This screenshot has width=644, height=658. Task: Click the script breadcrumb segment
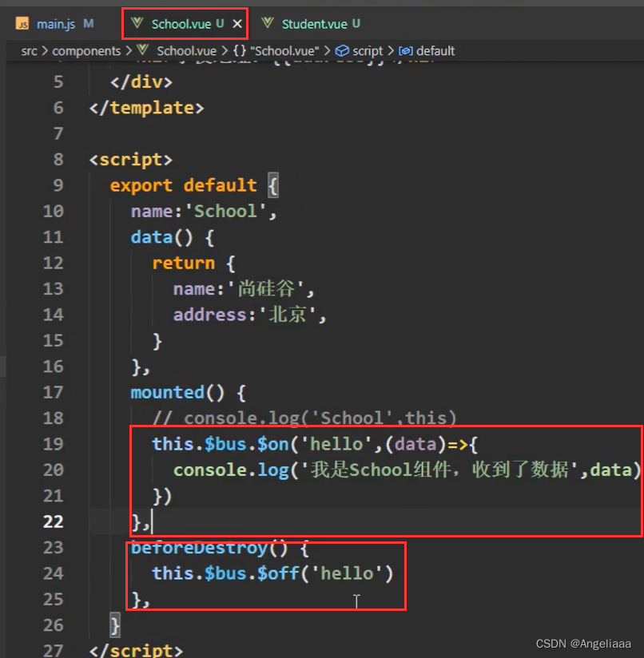point(368,51)
